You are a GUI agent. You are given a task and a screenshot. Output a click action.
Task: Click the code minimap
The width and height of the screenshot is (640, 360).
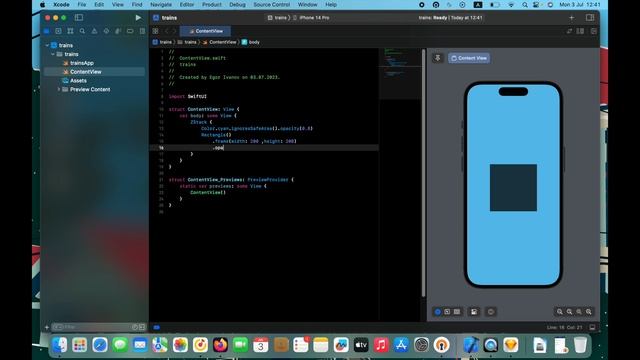pos(400,73)
